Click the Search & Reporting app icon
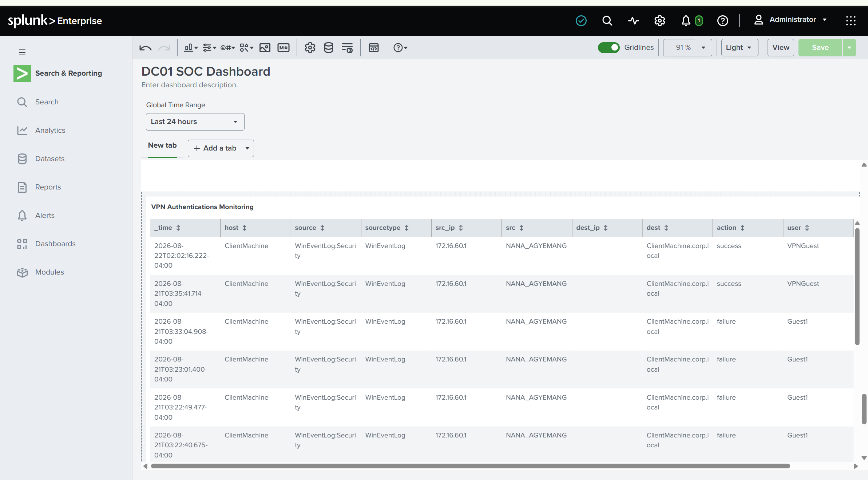This screenshot has height=480, width=868. [22, 73]
